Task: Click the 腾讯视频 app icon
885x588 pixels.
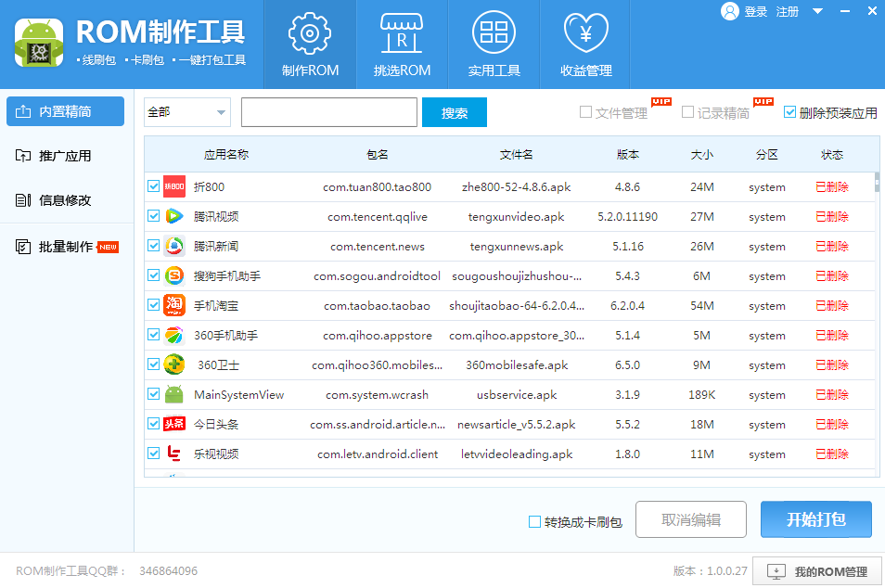Action: tap(174, 216)
